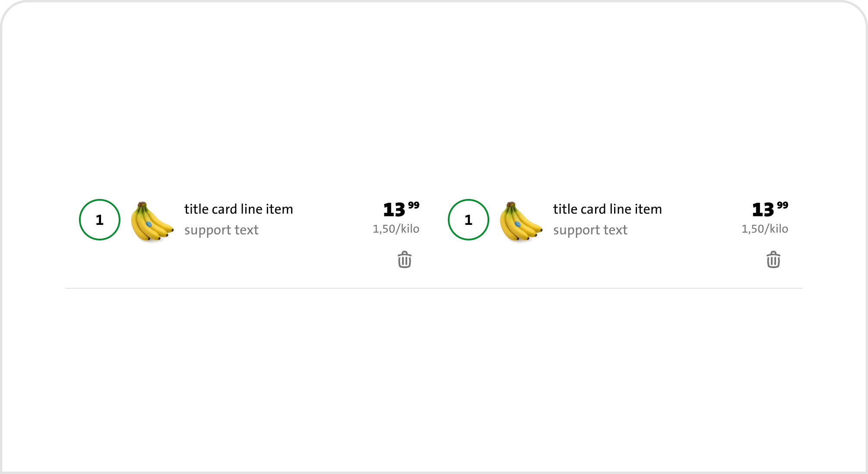Click the sticker on the left bananas
Screen dimensions: 868x474
pos(149,224)
